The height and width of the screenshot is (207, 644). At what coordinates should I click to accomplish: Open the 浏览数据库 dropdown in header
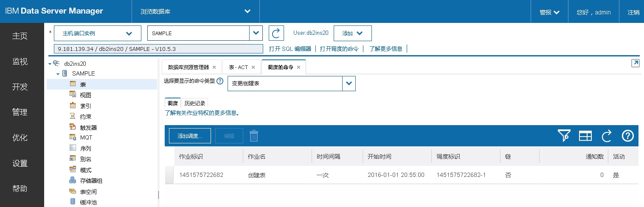point(196,11)
